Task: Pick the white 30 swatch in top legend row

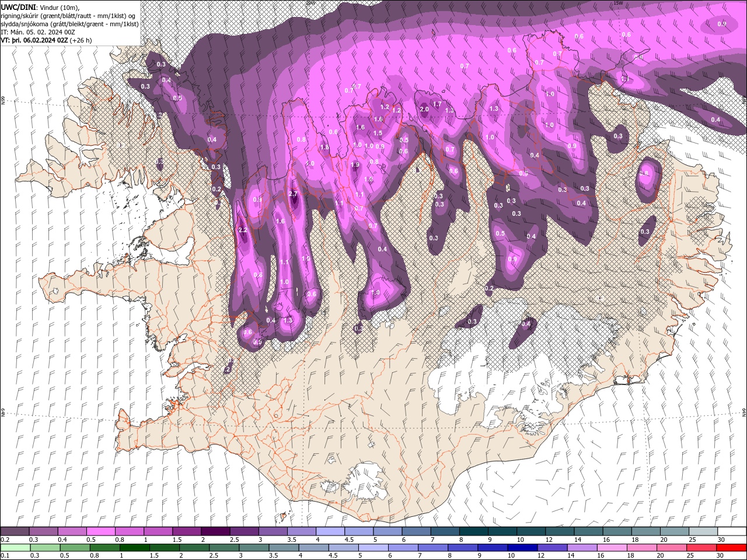Action: pyautogui.click(x=731, y=531)
